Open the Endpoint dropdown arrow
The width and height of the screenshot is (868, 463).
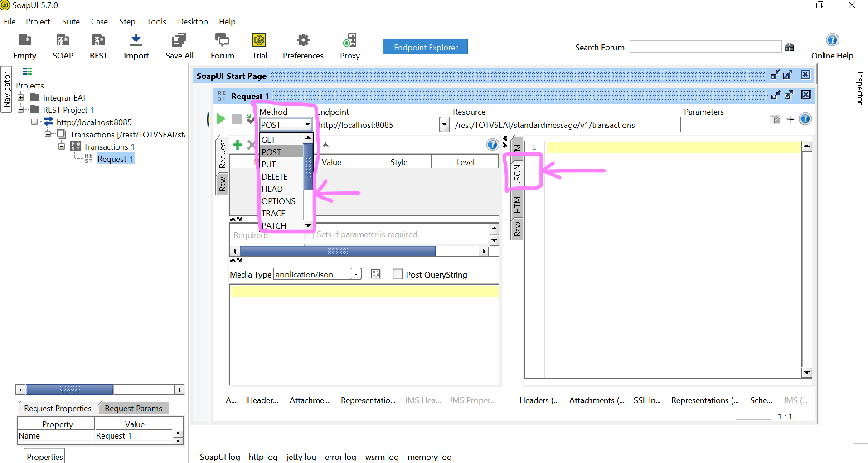pyautogui.click(x=444, y=125)
